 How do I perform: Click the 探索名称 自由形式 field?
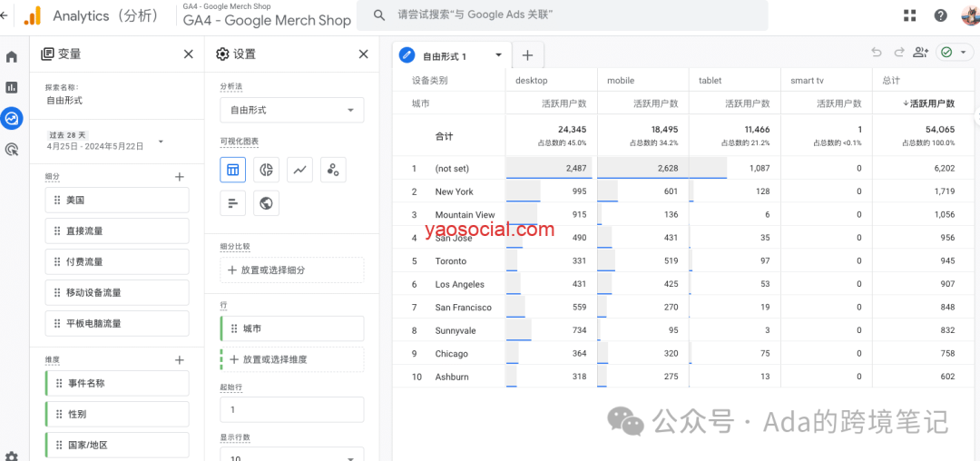(64, 99)
